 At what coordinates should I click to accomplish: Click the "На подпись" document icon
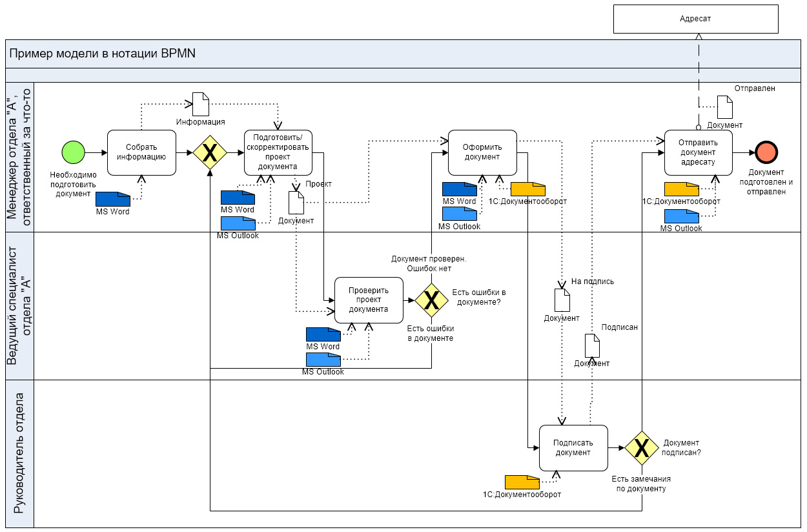562,300
